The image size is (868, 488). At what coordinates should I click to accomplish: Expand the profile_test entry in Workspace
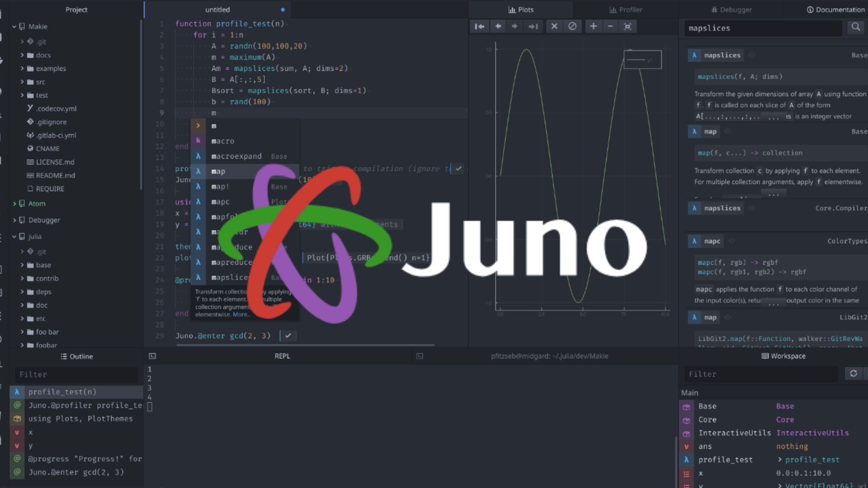[x=780, y=460]
